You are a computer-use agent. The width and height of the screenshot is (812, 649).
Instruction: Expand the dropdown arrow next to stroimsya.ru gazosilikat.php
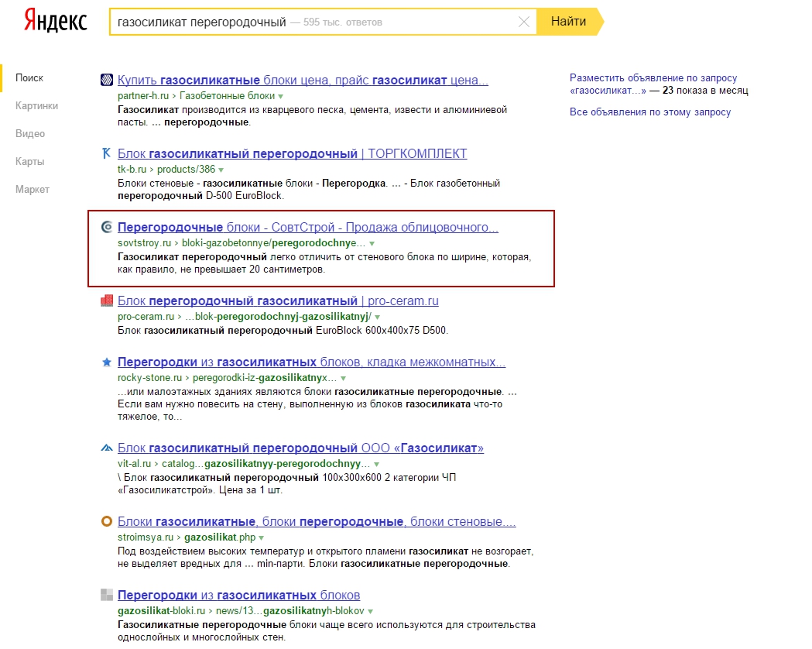tap(261, 537)
